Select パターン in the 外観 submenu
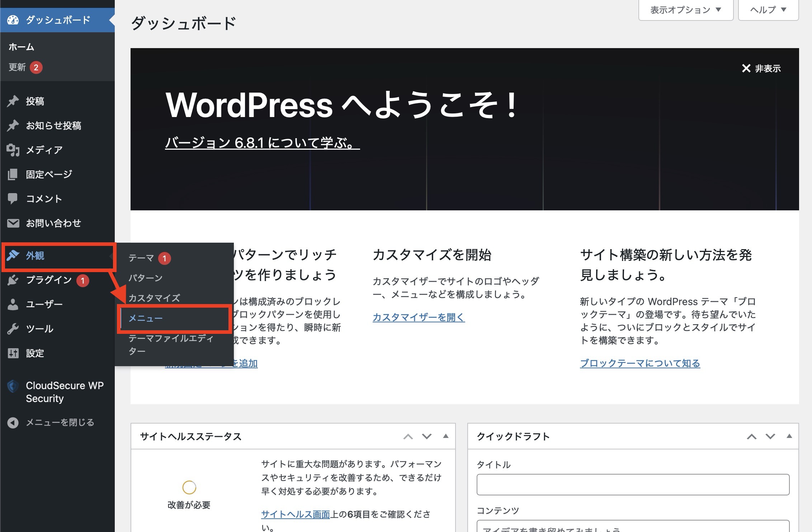 tap(146, 278)
